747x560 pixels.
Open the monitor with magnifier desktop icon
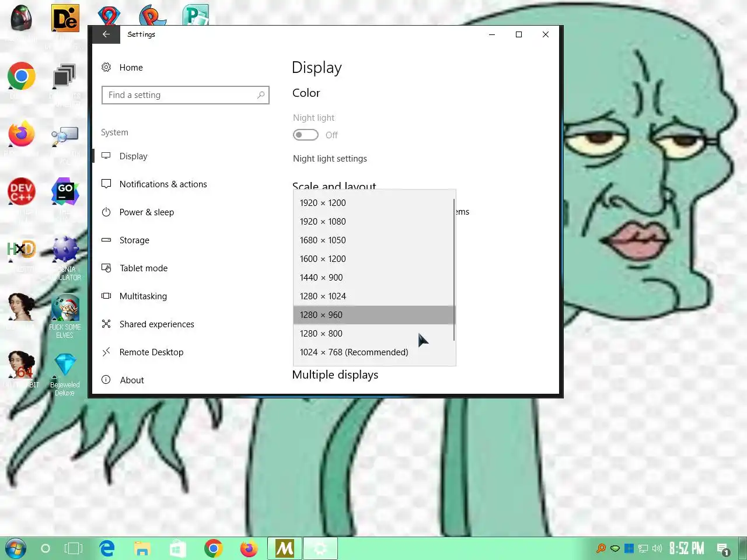click(x=65, y=136)
